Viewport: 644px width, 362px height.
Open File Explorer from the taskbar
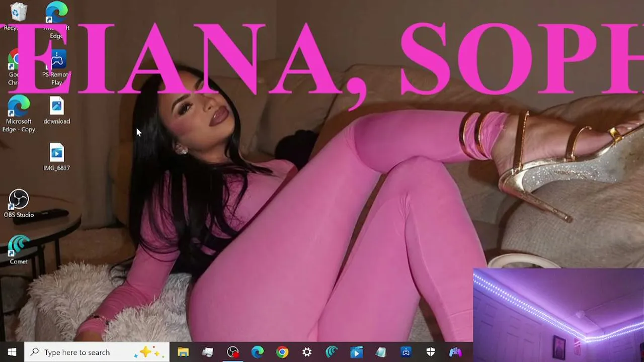point(183,352)
